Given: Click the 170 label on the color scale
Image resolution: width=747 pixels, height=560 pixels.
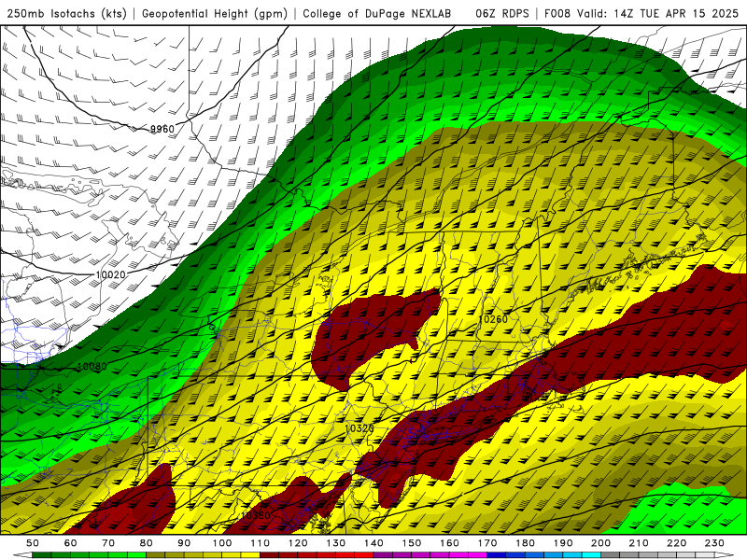Looking at the screenshot, I should 486,543.
